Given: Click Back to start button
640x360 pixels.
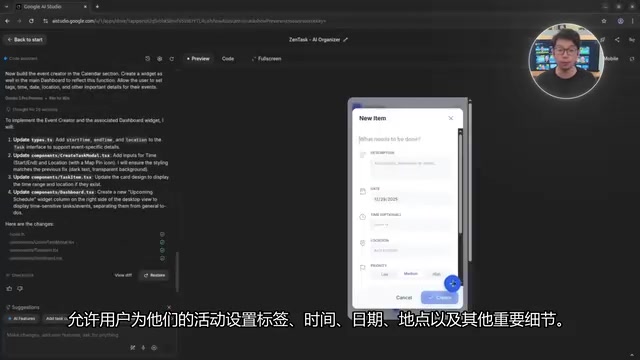Looking at the screenshot, I should pos(25,40).
